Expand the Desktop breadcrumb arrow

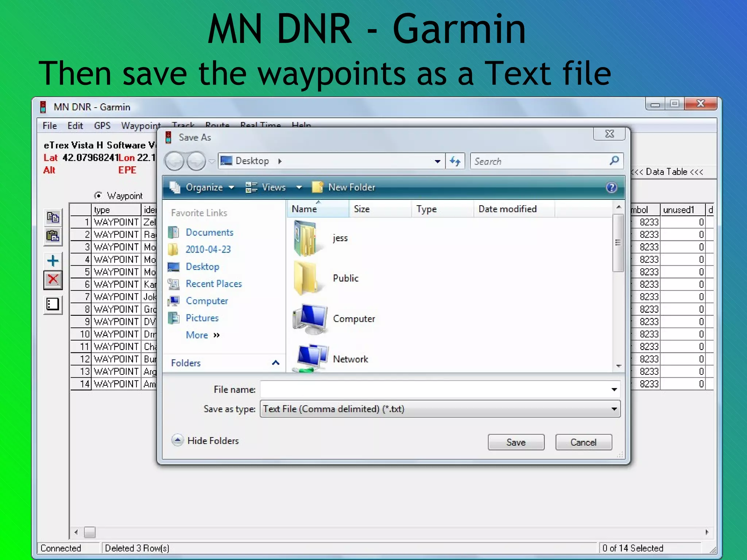tap(280, 161)
